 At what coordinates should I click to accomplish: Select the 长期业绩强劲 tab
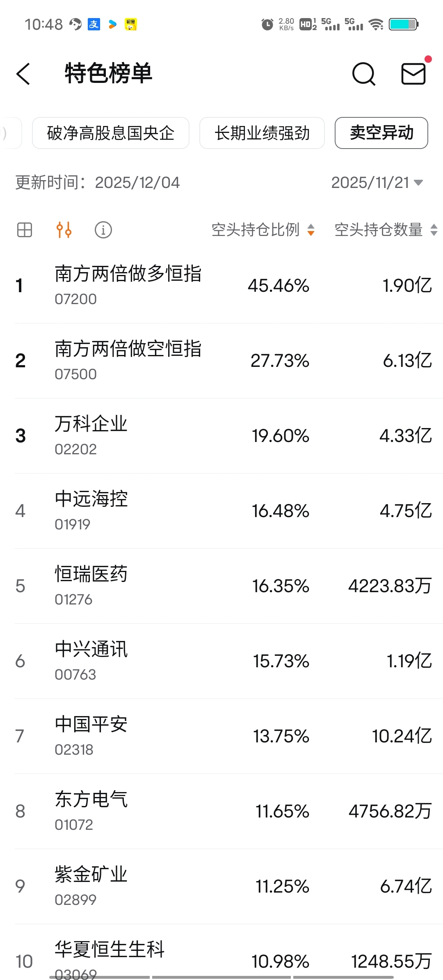tap(262, 133)
